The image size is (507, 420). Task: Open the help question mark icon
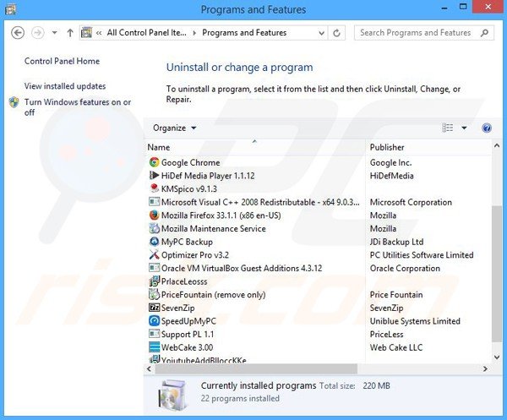486,128
